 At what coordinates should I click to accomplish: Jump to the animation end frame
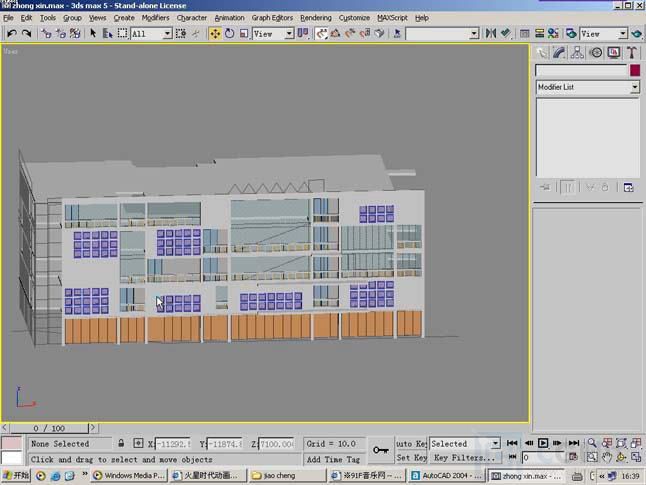573,443
